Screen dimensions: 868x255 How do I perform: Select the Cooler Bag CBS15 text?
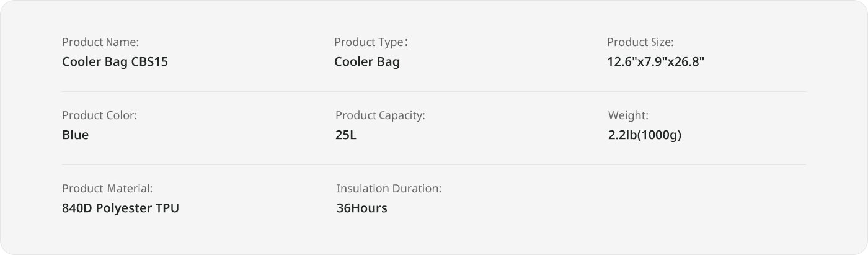pyautogui.click(x=115, y=62)
